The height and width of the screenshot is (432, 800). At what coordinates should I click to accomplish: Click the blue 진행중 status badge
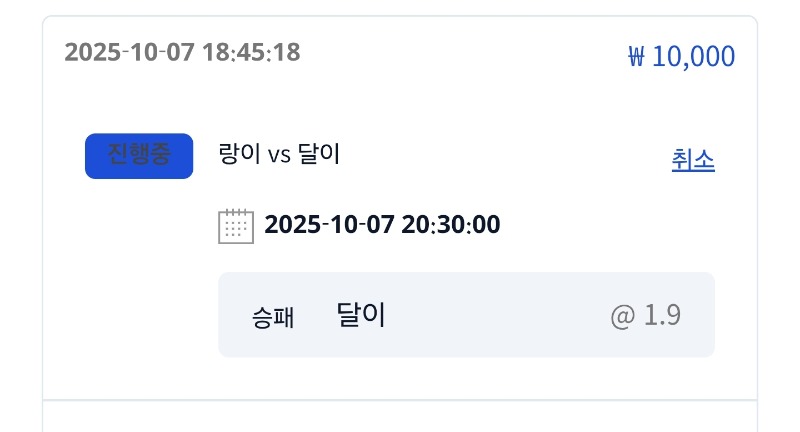(x=139, y=156)
